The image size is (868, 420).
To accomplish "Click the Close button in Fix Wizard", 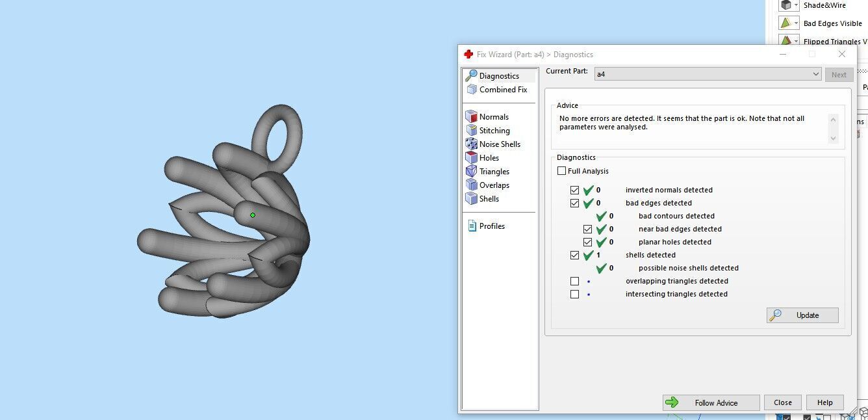I will pos(783,402).
